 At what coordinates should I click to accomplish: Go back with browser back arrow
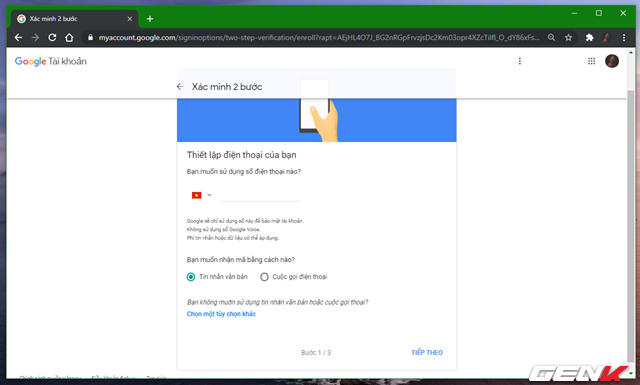pos(18,38)
